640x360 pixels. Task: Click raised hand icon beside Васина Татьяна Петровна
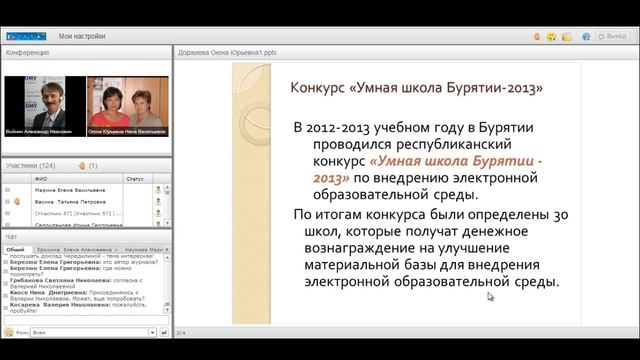17,202
